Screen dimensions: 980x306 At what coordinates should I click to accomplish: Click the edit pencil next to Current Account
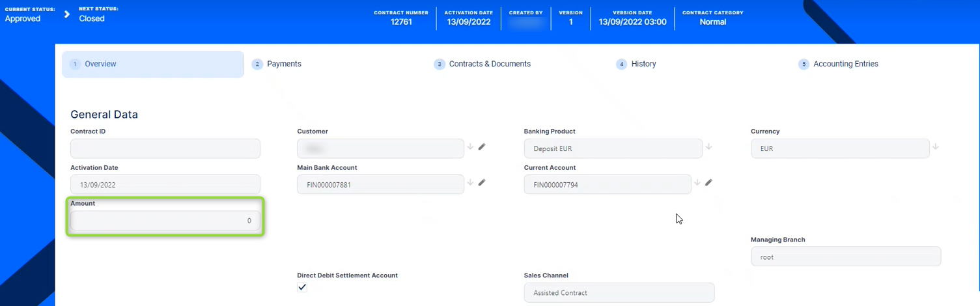point(708,183)
